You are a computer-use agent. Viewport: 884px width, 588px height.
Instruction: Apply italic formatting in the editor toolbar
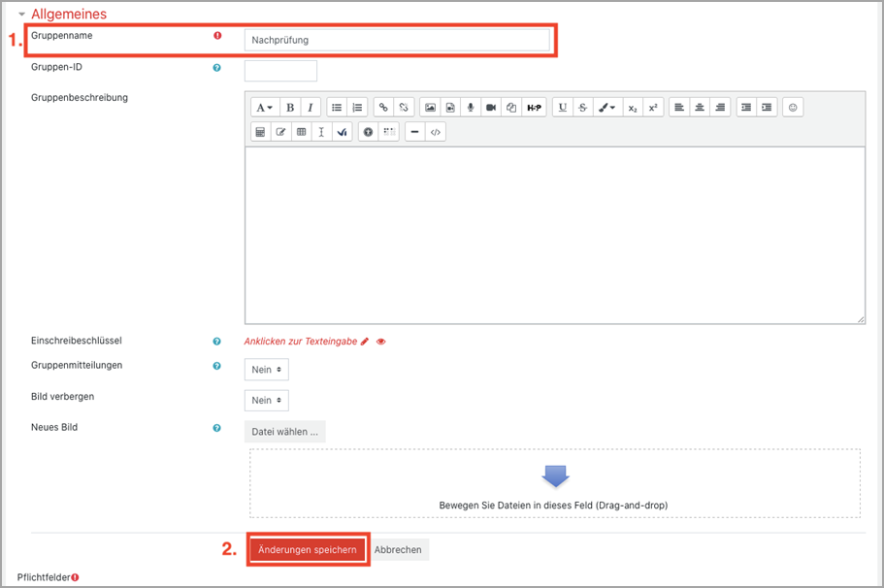pos(310,108)
